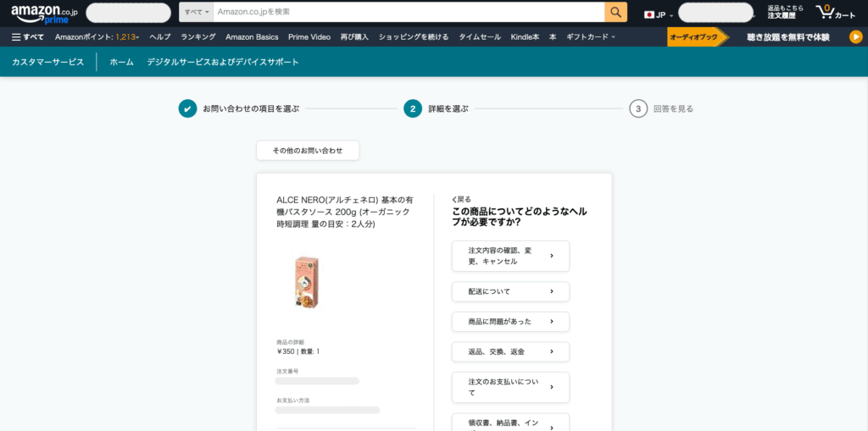The height and width of the screenshot is (431, 868).
Task: Go to Amazon Basics
Action: point(252,37)
